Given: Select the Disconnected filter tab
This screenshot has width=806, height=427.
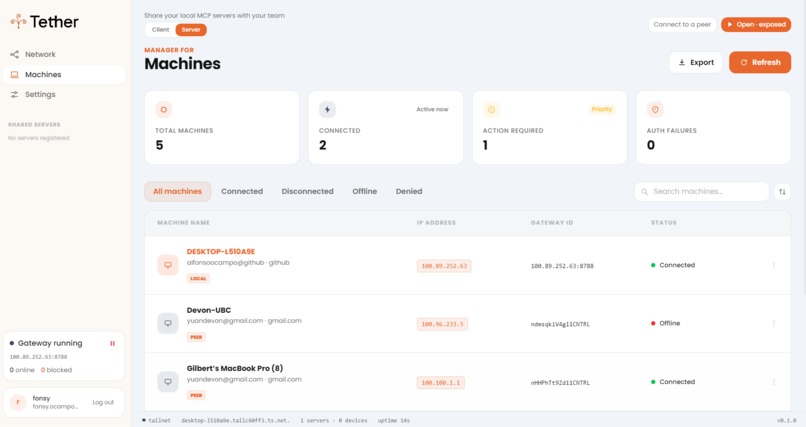Looking at the screenshot, I should pos(307,191).
